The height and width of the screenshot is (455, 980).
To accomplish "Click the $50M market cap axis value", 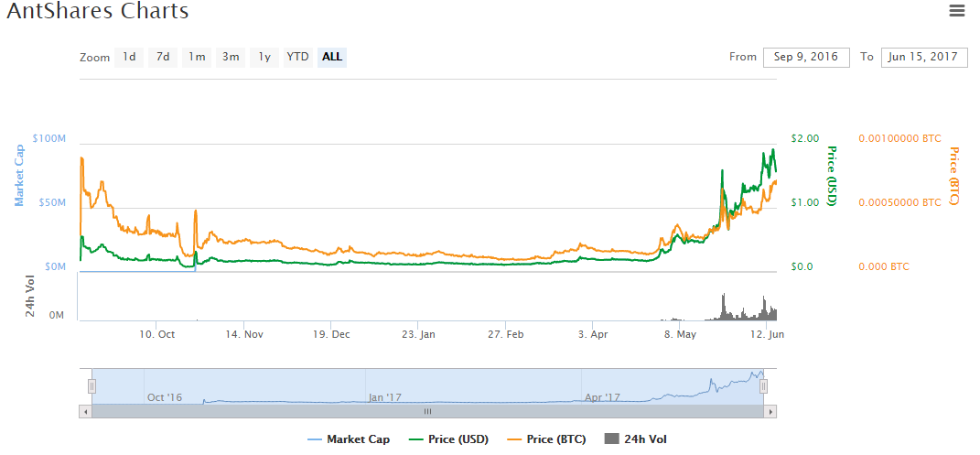I will tap(54, 202).
